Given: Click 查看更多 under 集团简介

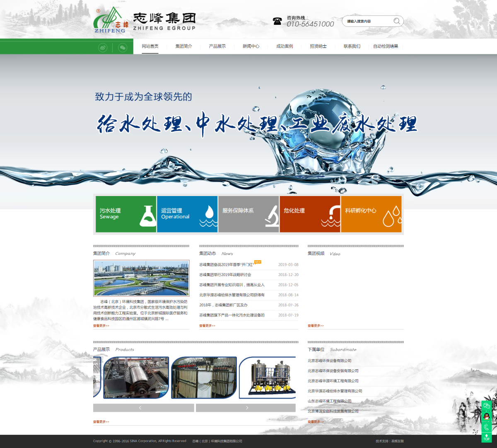Looking at the screenshot, I should 101,326.
